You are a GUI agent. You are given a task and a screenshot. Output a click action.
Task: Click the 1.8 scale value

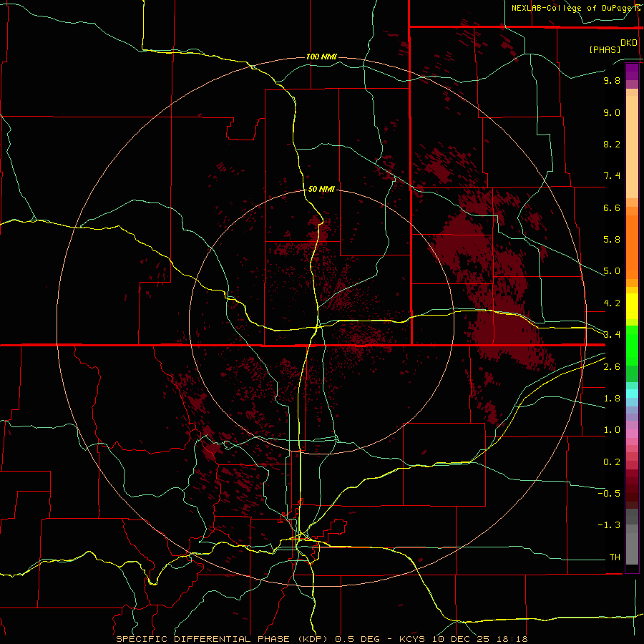(x=612, y=399)
